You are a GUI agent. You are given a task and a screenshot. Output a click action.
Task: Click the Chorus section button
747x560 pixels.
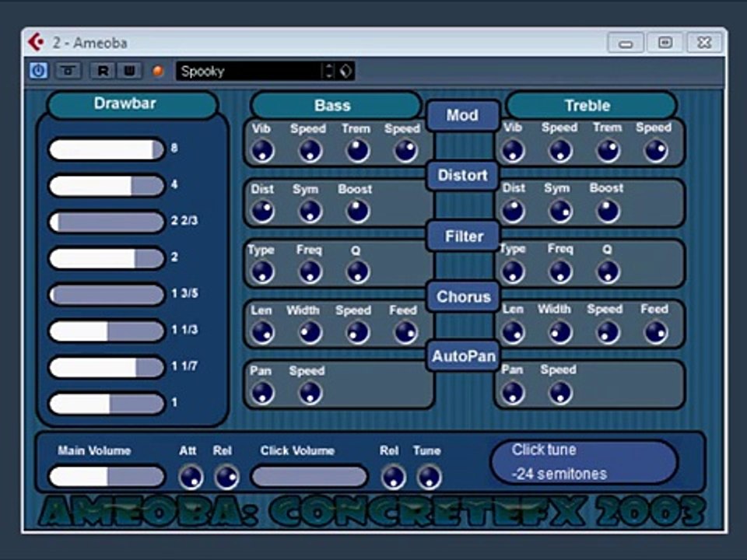click(x=463, y=296)
